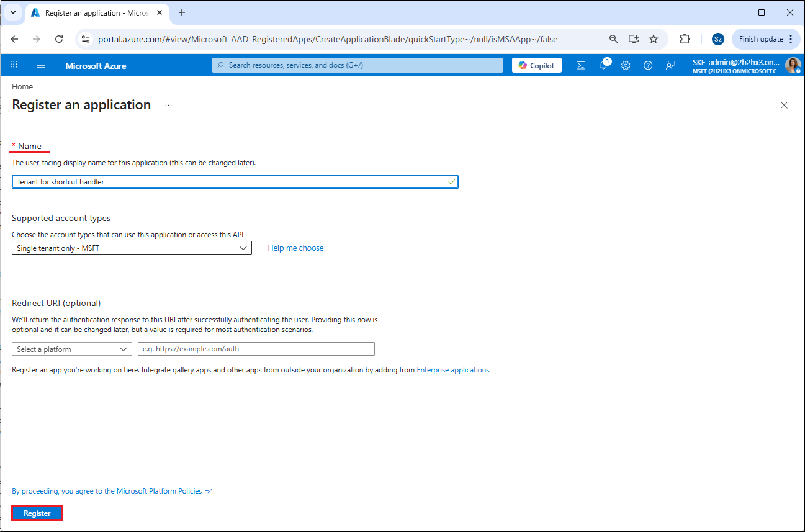Focus the Azure search resources box
This screenshot has height=532, width=805.
[x=358, y=65]
